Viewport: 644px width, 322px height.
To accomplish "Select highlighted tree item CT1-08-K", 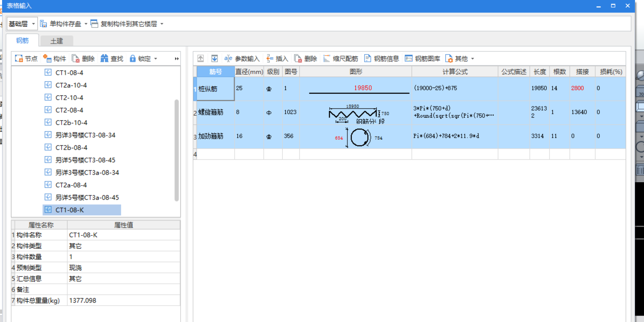I will coord(82,210).
